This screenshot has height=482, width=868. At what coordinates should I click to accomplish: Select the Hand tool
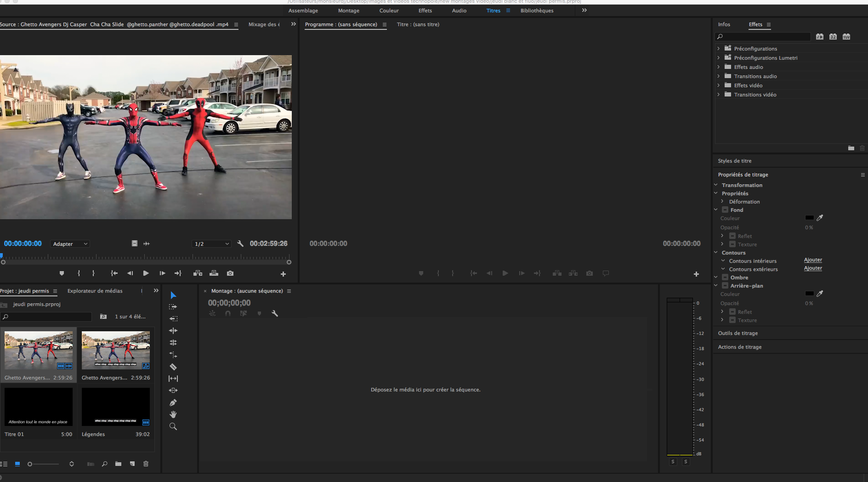point(173,414)
